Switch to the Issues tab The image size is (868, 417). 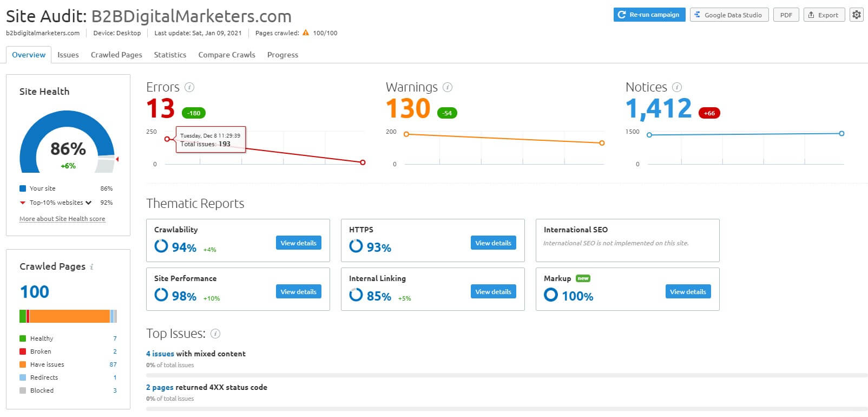click(68, 55)
